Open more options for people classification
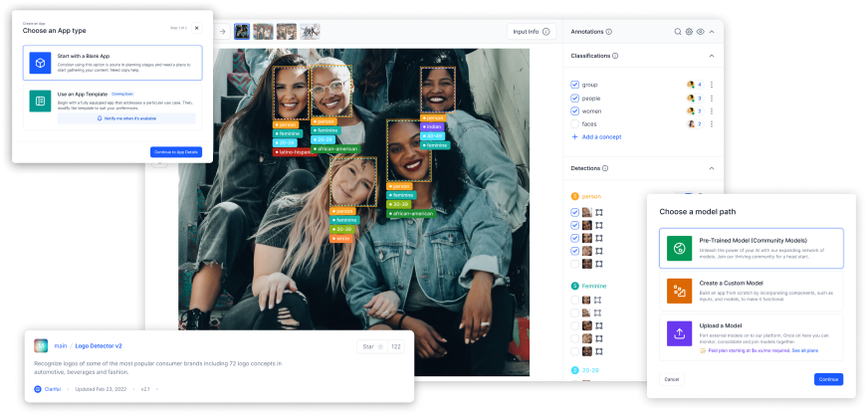 (x=712, y=99)
